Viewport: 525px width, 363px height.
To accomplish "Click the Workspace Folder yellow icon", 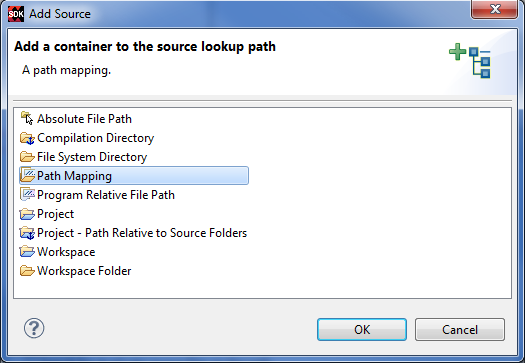I will (x=27, y=271).
